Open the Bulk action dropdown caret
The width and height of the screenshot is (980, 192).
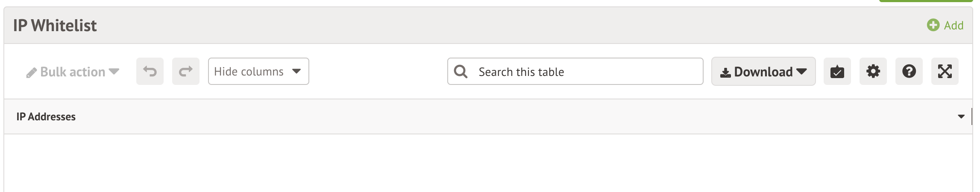click(x=114, y=72)
